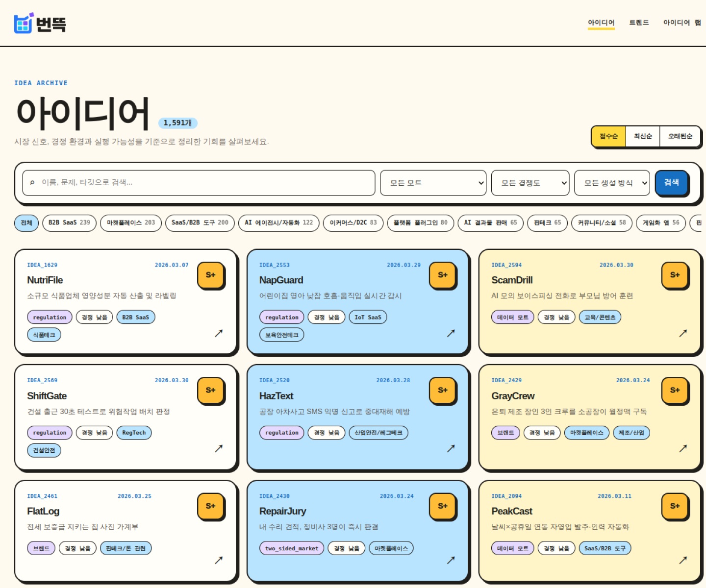Expand the 모든 생성 방식 dropdown
This screenshot has width=706, height=588.
tap(612, 183)
